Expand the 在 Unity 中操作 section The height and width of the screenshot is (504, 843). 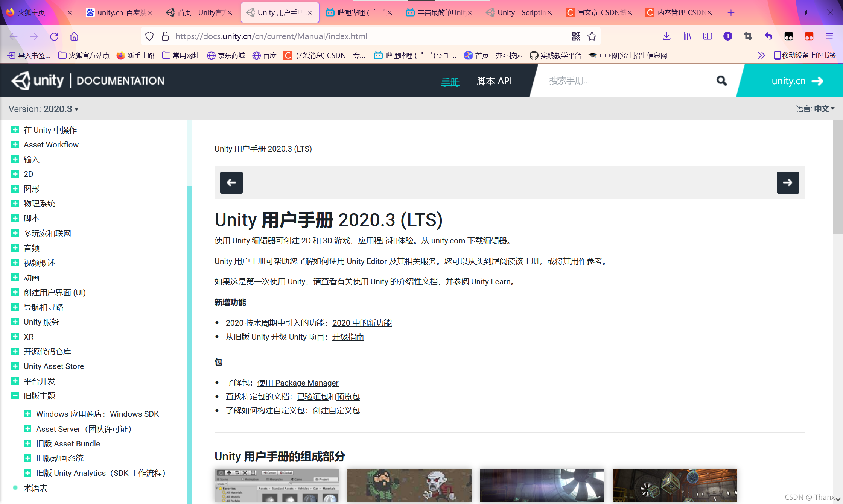tap(15, 130)
